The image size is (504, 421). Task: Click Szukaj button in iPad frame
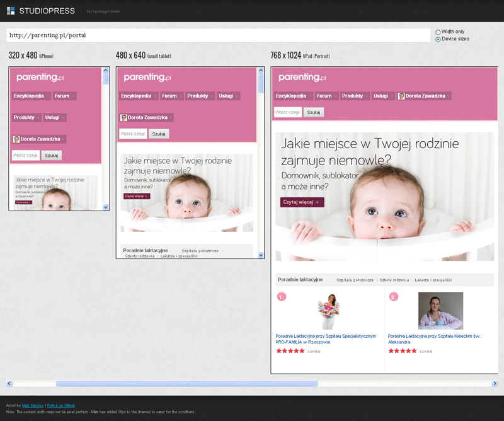pos(313,112)
